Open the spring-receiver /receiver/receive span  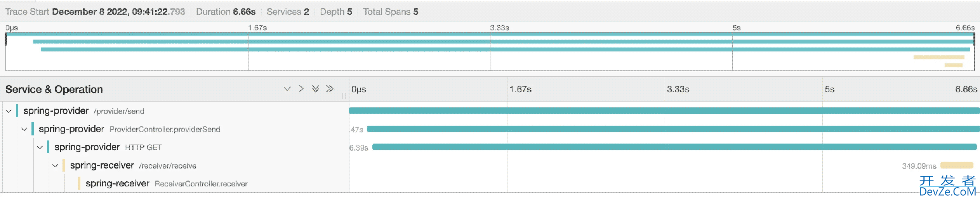pos(133,166)
